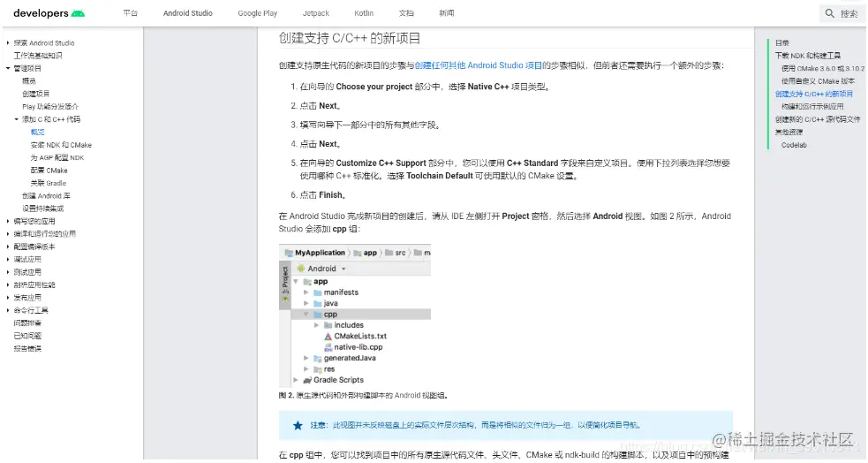Viewport: 868px width, 463px height.
Task: Open 设置持续集成 in the sidebar
Action: [x=42, y=209]
